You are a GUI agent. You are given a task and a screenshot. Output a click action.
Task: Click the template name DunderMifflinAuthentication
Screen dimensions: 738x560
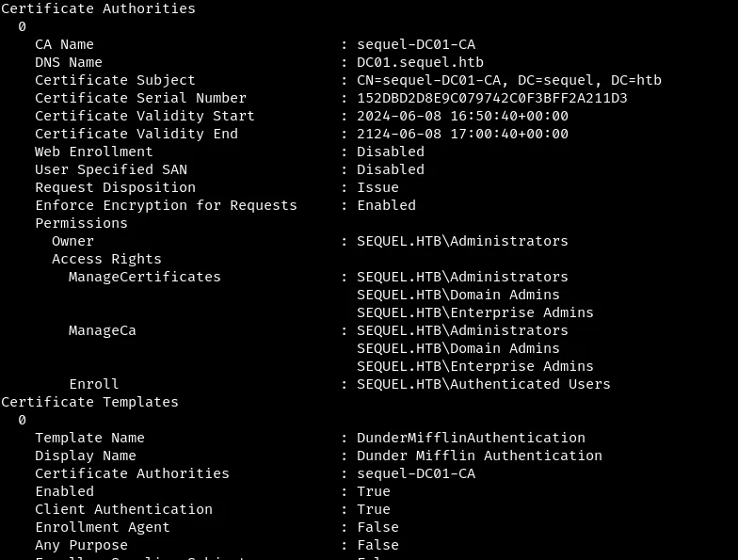click(x=471, y=438)
